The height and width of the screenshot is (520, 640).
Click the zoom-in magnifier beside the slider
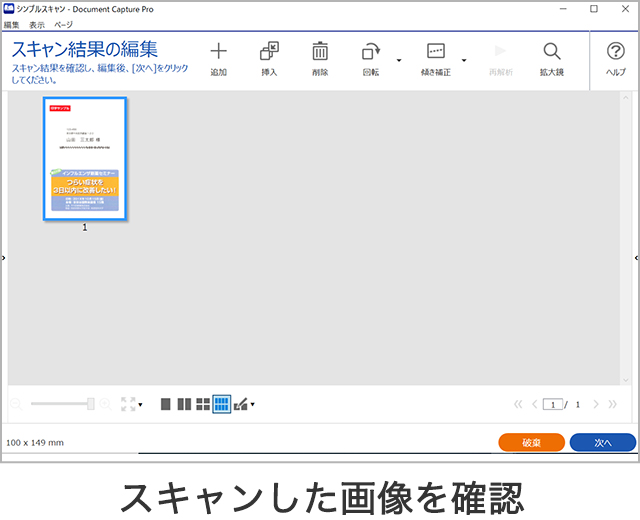pos(105,404)
